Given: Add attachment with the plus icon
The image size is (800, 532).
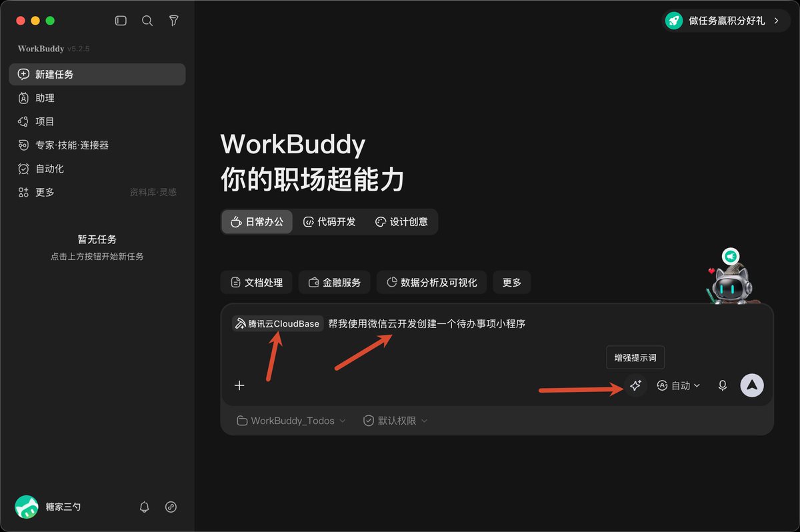Looking at the screenshot, I should 239,385.
